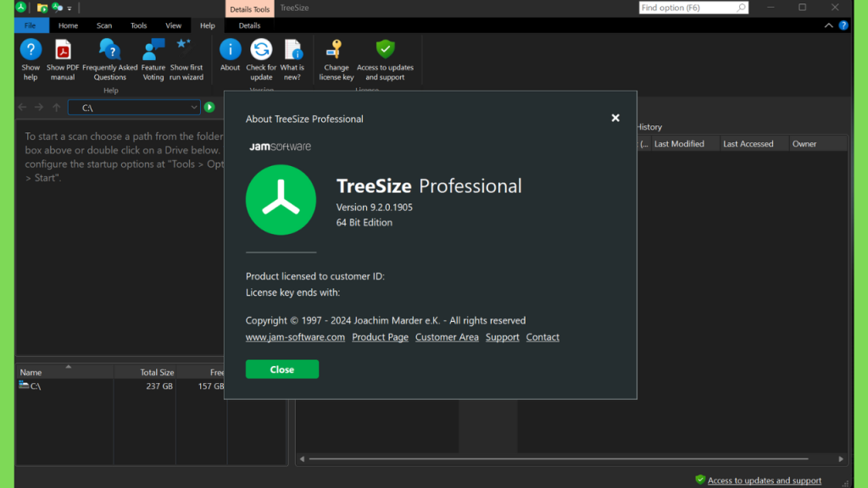
Task: Go back with the navigation arrow
Action: (x=22, y=108)
